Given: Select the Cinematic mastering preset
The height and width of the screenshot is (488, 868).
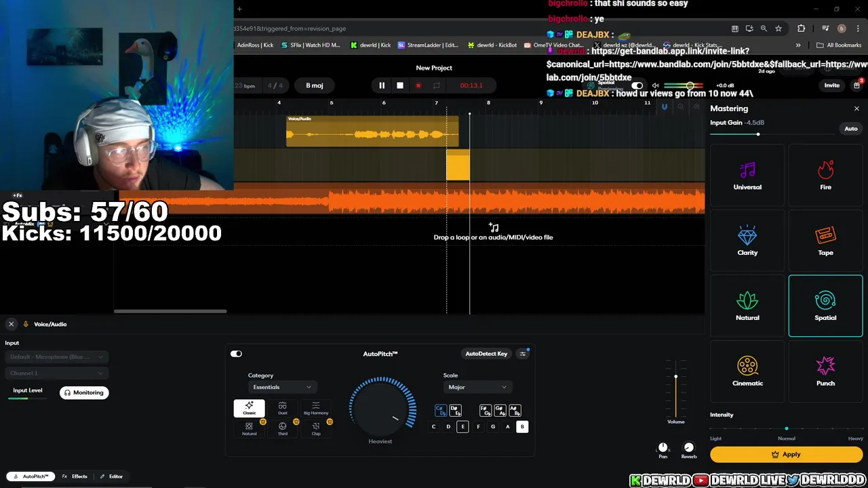Looking at the screenshot, I should click(x=747, y=371).
